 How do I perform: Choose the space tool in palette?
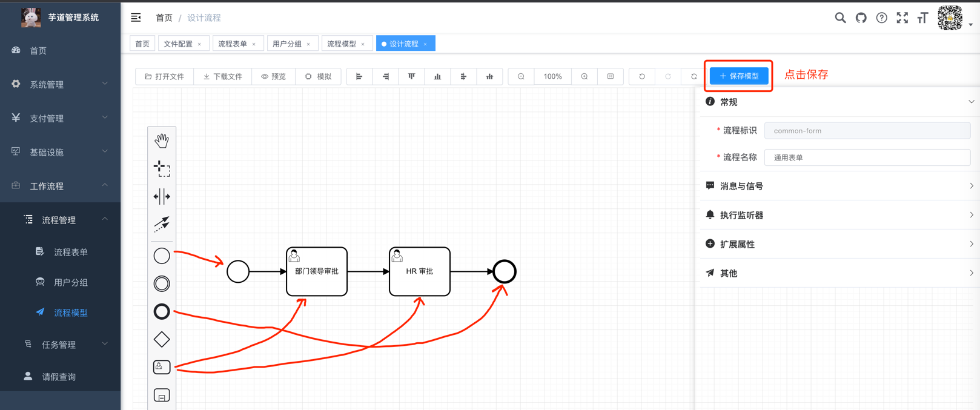pyautogui.click(x=162, y=196)
